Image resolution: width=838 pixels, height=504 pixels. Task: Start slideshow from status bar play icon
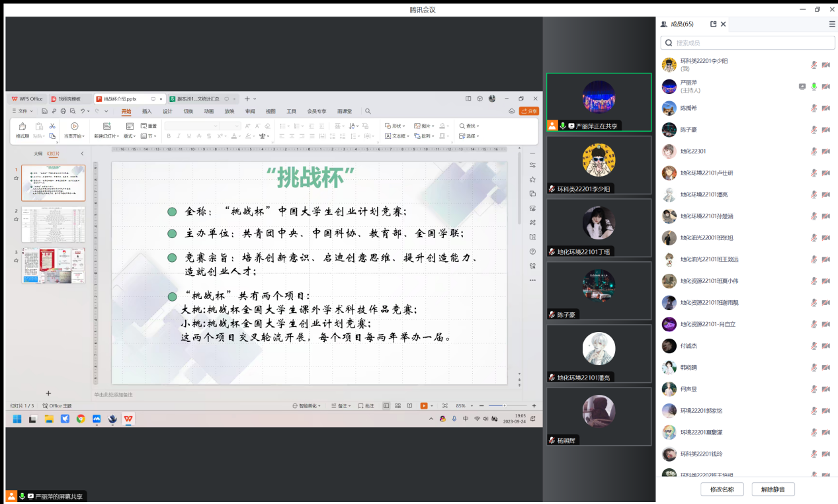(423, 405)
